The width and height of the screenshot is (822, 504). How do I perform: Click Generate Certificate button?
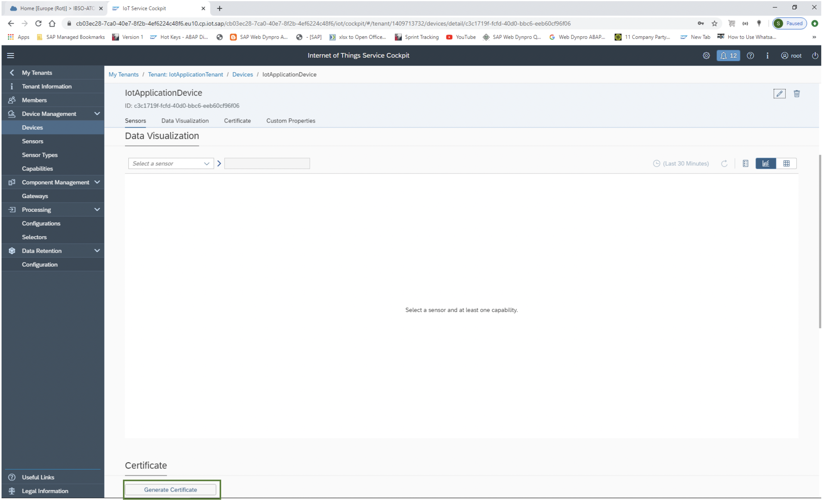[170, 489]
